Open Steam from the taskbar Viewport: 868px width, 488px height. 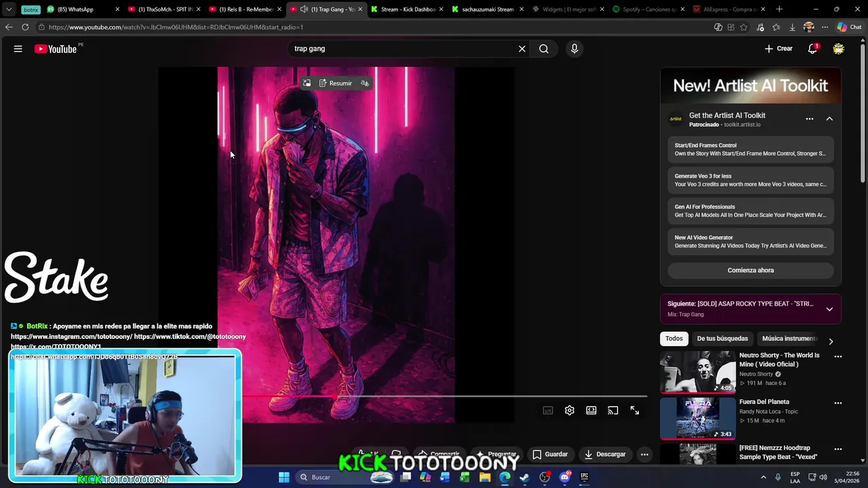(x=524, y=477)
